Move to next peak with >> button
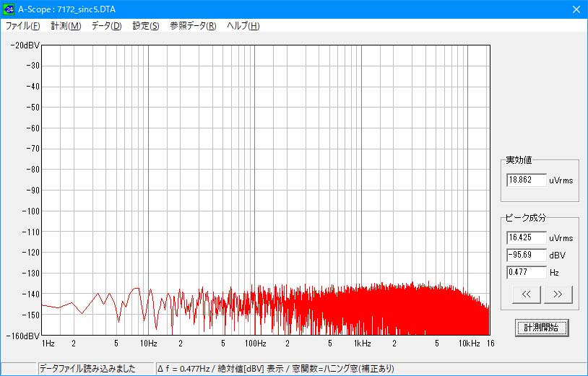588x376 pixels. (x=558, y=294)
